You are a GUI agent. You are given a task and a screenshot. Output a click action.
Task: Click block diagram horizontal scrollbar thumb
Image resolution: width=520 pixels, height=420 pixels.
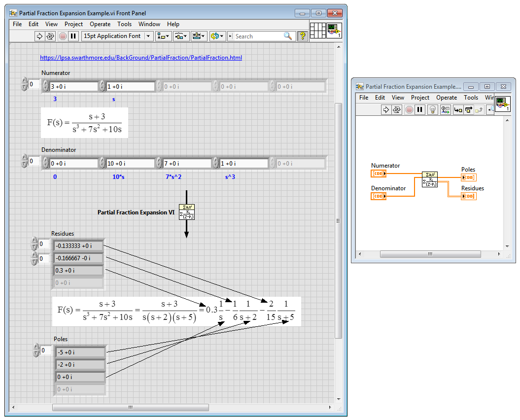[x=430, y=254]
